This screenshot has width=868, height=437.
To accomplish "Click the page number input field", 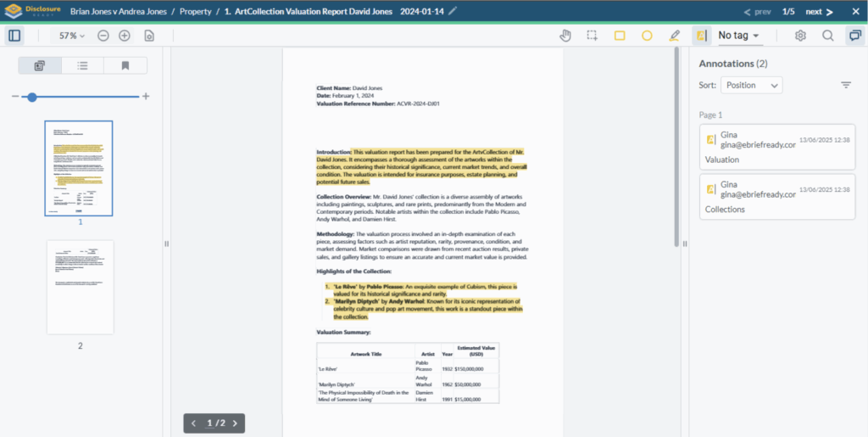I will (210, 423).
